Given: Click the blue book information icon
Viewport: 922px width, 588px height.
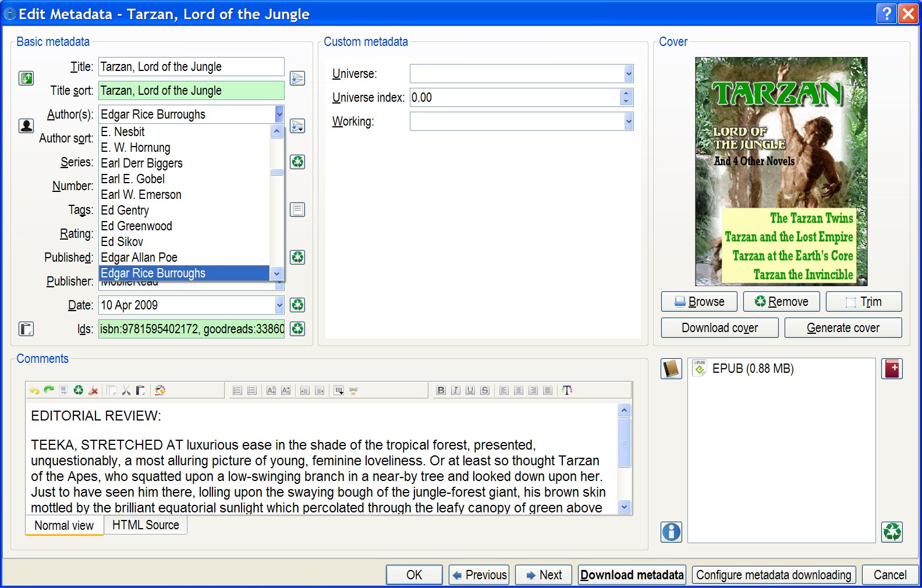Looking at the screenshot, I should [x=671, y=532].
